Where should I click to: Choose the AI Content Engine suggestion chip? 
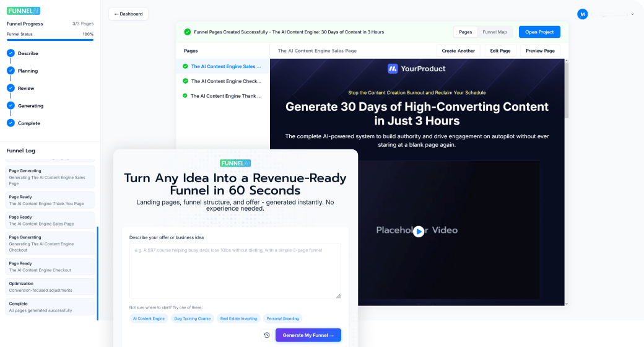[x=149, y=318]
